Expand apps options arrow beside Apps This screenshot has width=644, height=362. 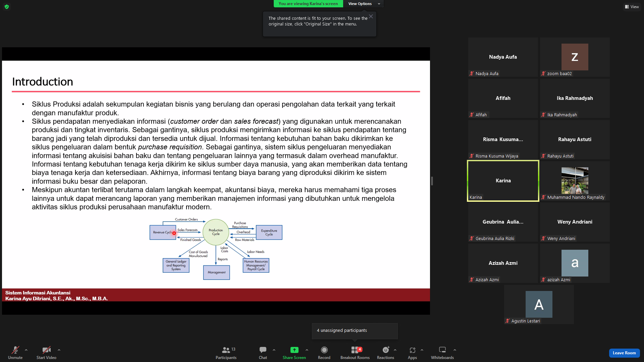tap(422, 350)
